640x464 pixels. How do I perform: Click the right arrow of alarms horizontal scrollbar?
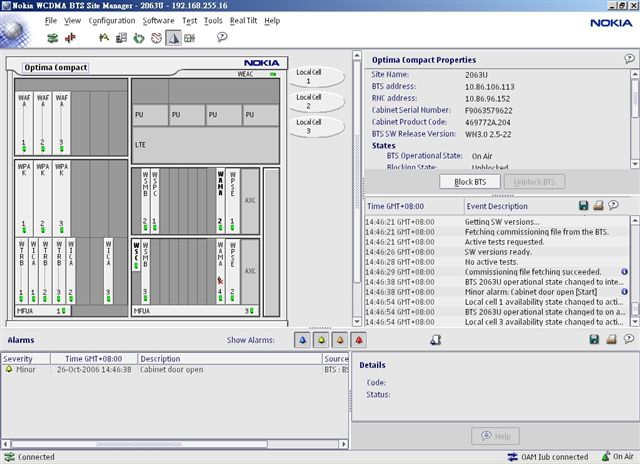pos(344,444)
